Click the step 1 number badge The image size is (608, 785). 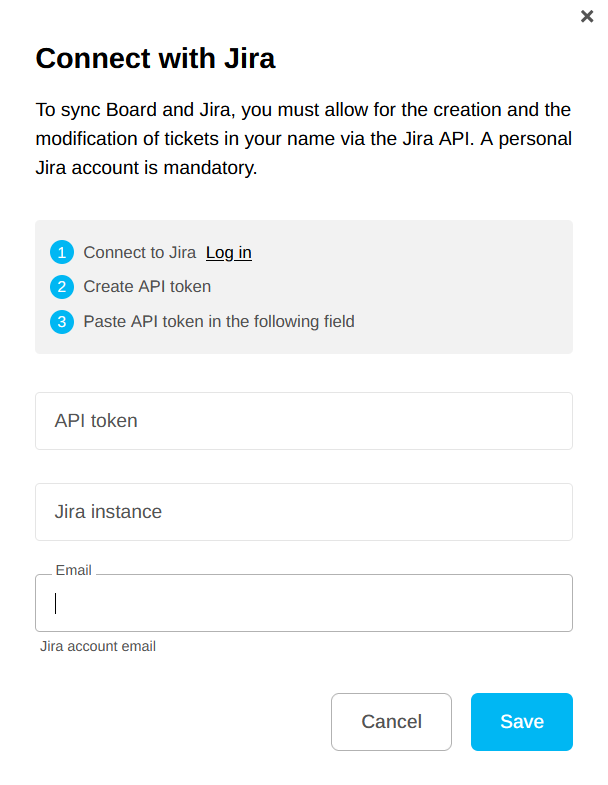coord(62,253)
